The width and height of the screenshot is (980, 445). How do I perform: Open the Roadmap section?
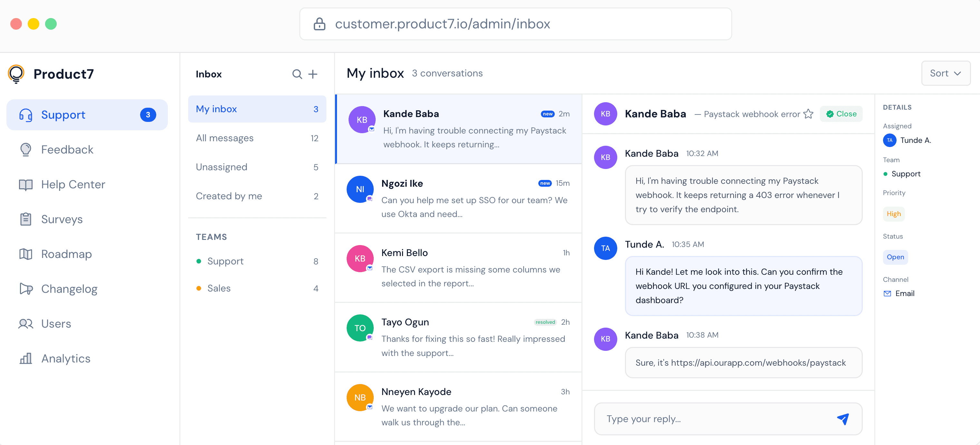66,254
